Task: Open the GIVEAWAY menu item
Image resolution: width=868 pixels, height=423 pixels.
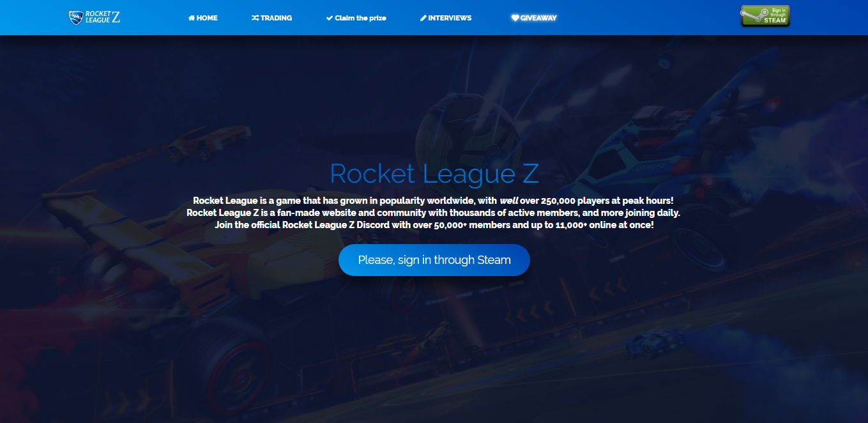Action: 534,18
